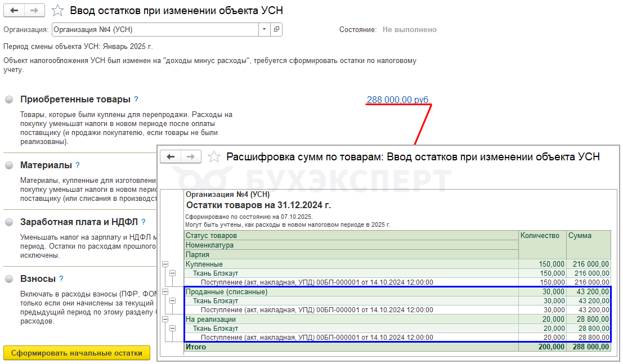Click Приобретенные товары section heading
Image resolution: width=623 pixels, height=364 pixels.
click(75, 100)
